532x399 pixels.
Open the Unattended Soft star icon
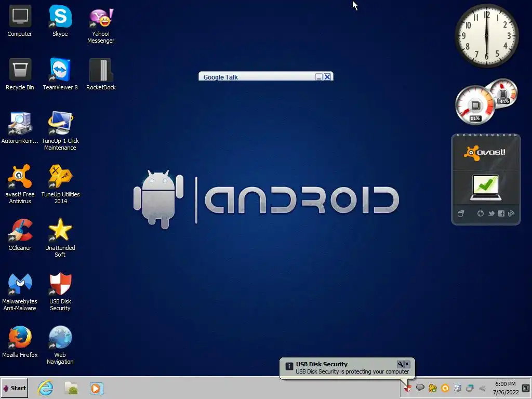click(x=60, y=238)
